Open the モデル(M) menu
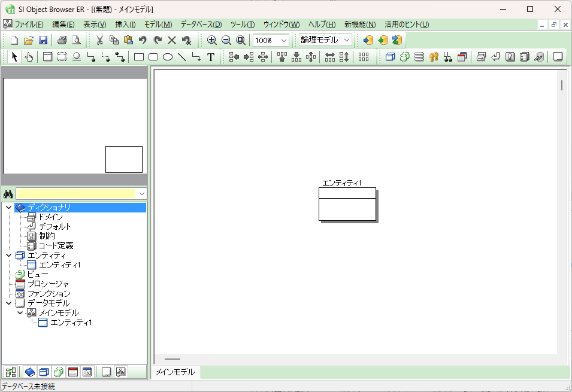The width and height of the screenshot is (572, 392). [x=158, y=25]
